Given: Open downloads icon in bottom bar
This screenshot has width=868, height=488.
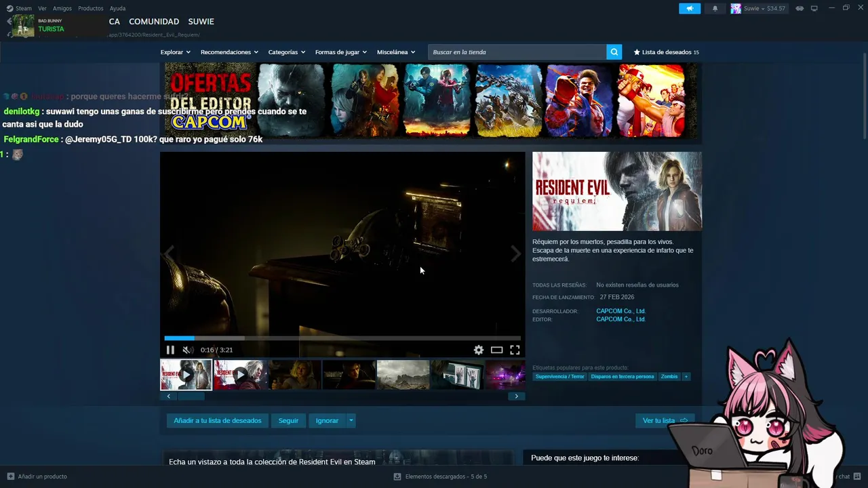Looking at the screenshot, I should [397, 476].
